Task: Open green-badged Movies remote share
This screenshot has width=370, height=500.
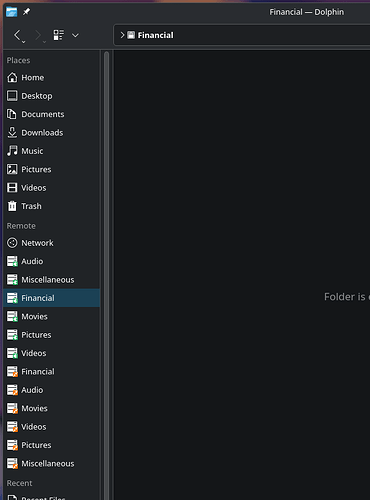Action: point(51,316)
